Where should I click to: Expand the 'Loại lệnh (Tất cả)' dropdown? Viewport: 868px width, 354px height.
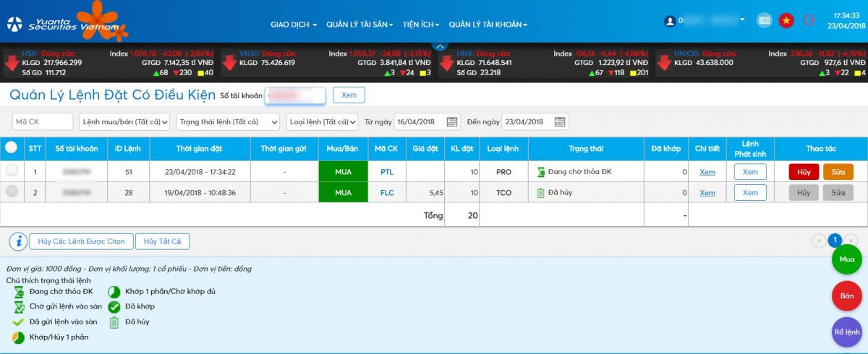(322, 122)
